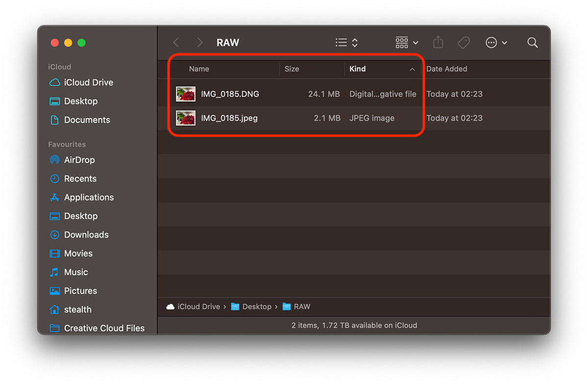Image resolution: width=588 pixels, height=384 pixels.
Task: Sort files by Size column
Action: [292, 69]
